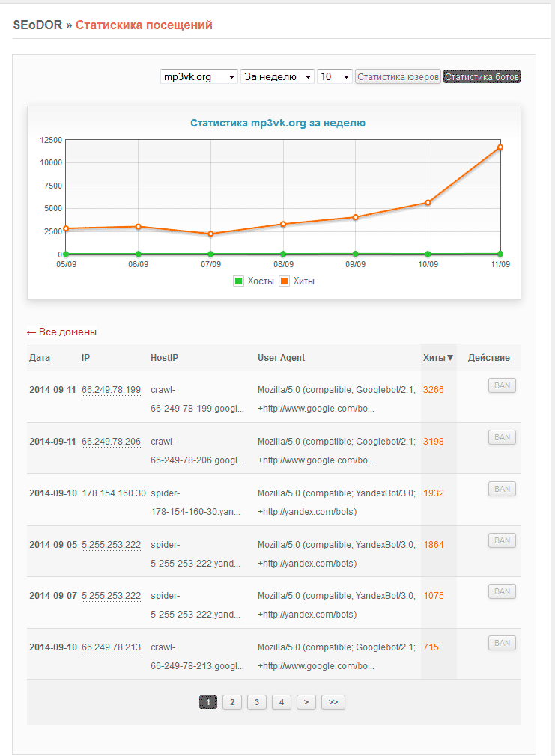Sort the table by 'User Agent' column

click(x=281, y=358)
